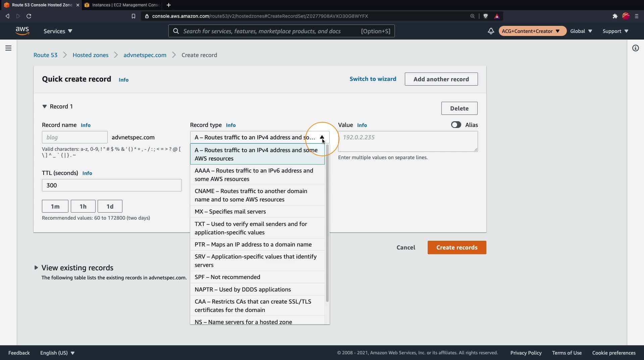The width and height of the screenshot is (644, 360).
Task: Set TTL to 1h
Action: point(83,206)
